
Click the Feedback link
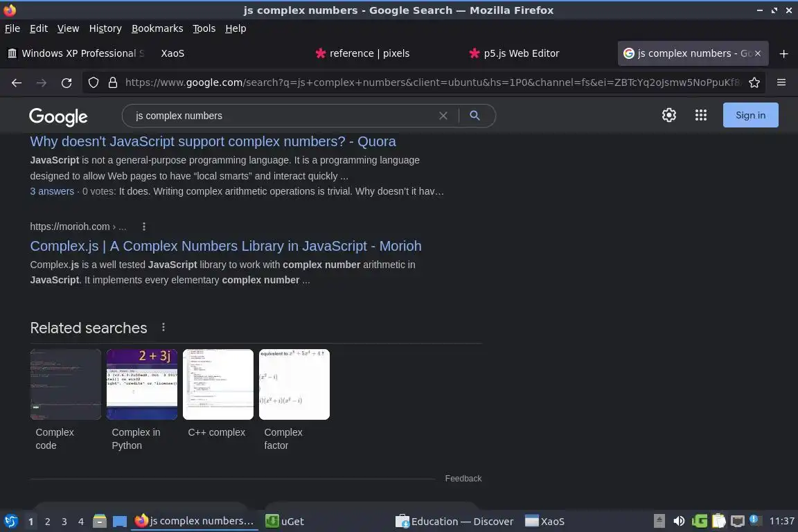click(463, 479)
